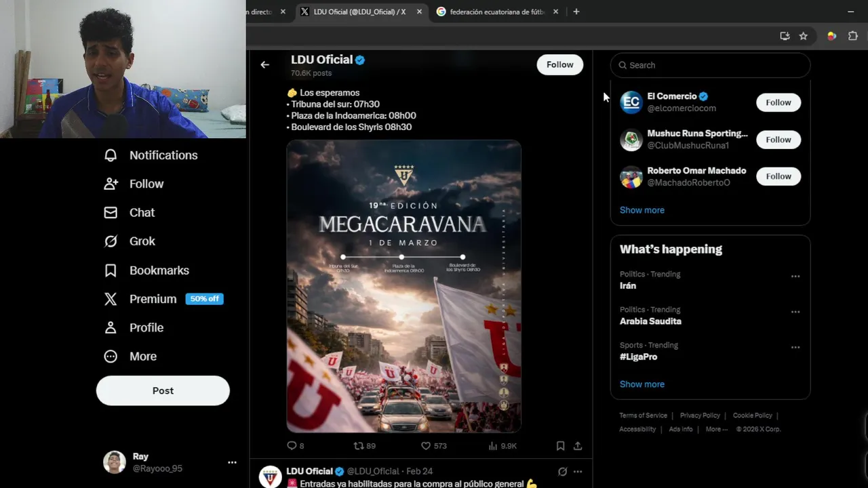Click the X logo Premium icon
868x488 pixels.
tap(111, 299)
